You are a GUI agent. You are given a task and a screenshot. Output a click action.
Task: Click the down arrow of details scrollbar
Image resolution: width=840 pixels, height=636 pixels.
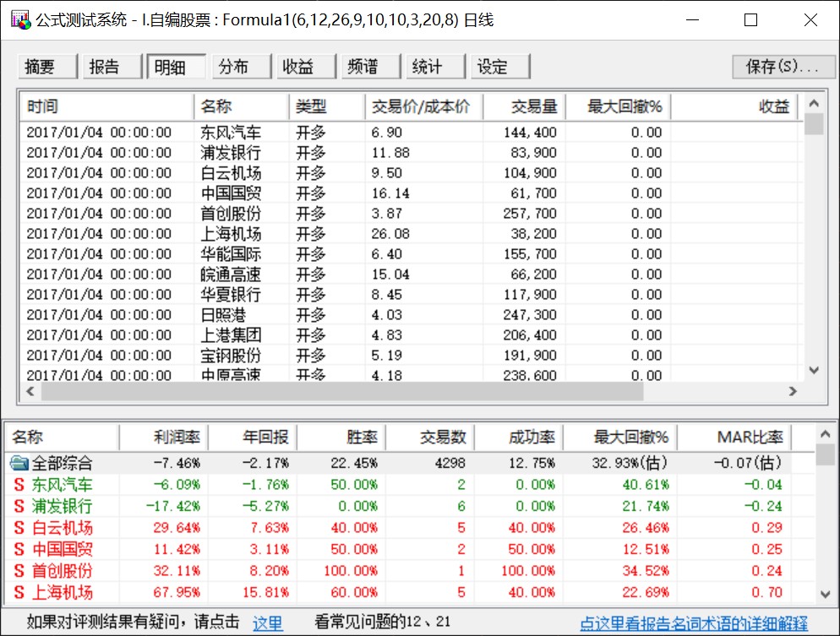pyautogui.click(x=814, y=370)
